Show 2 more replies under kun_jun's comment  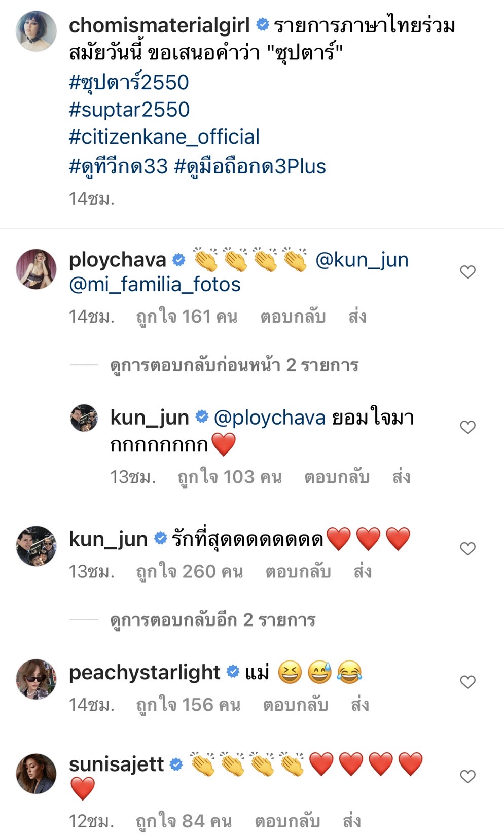click(x=215, y=620)
